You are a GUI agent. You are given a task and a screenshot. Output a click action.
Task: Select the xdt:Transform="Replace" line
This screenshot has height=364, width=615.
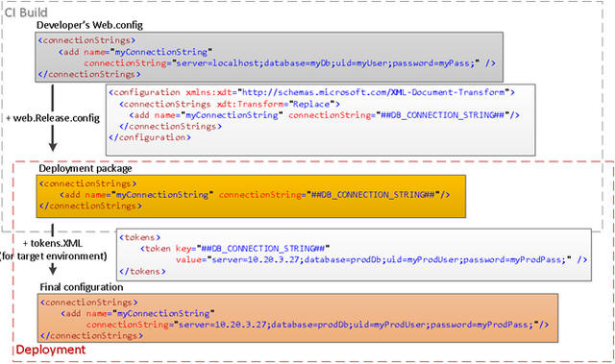click(230, 105)
